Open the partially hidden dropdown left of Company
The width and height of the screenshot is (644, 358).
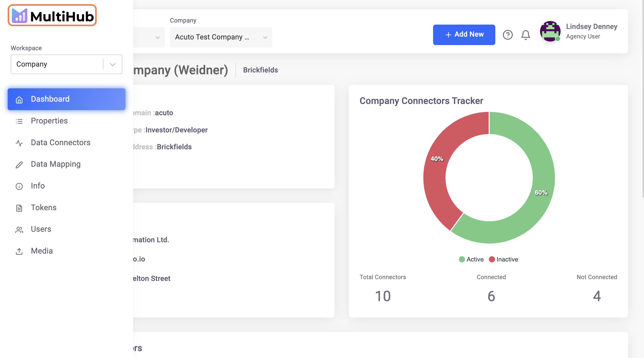click(149, 37)
